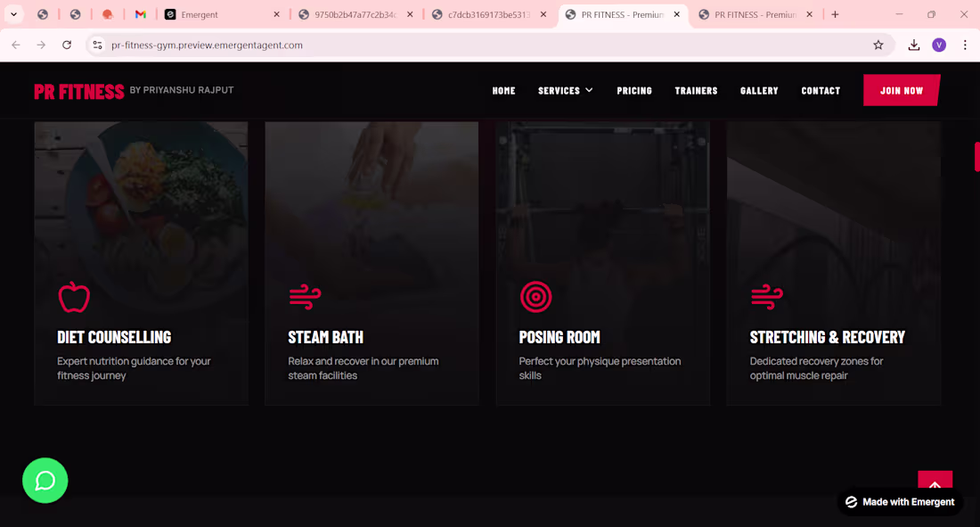
Task: Close the c7dcb3169173be5313 tab
Action: point(543,14)
